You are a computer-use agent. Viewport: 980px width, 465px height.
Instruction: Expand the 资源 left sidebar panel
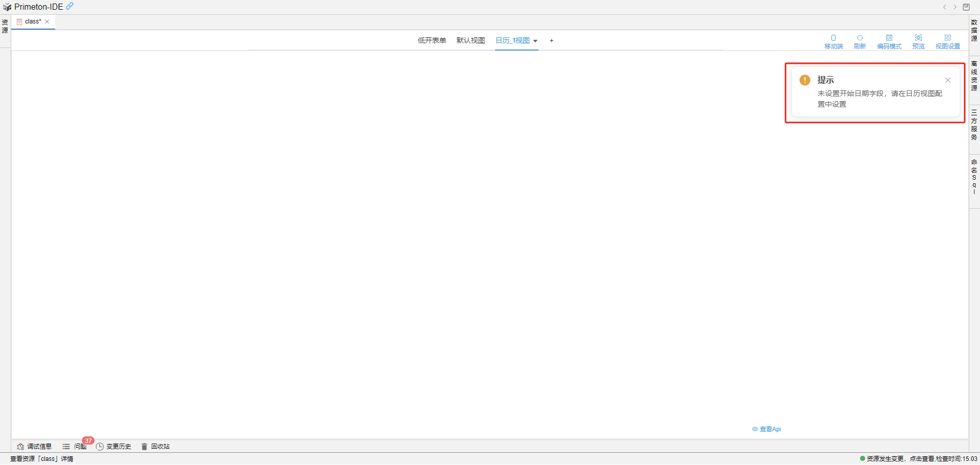click(x=5, y=27)
